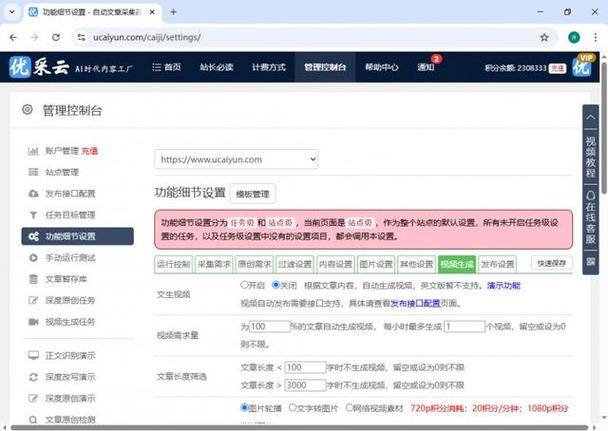Switch to the 运行控制 tab
This screenshot has height=431, width=608.
173,264
